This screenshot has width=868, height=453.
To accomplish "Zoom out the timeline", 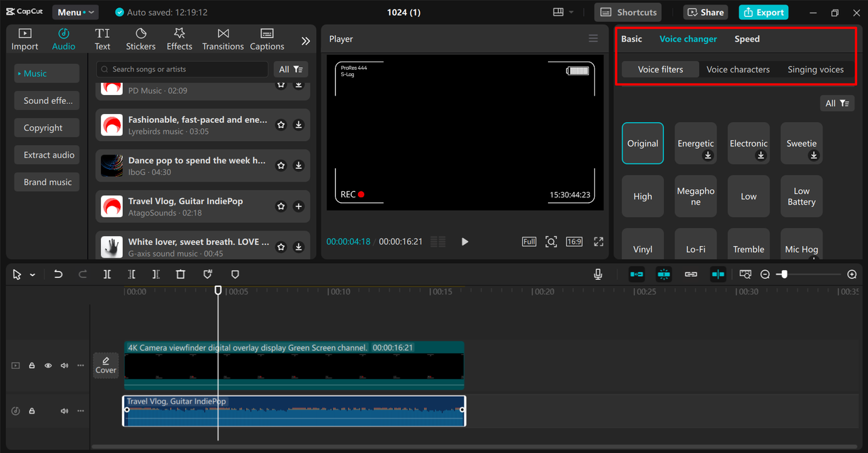I will (765, 274).
